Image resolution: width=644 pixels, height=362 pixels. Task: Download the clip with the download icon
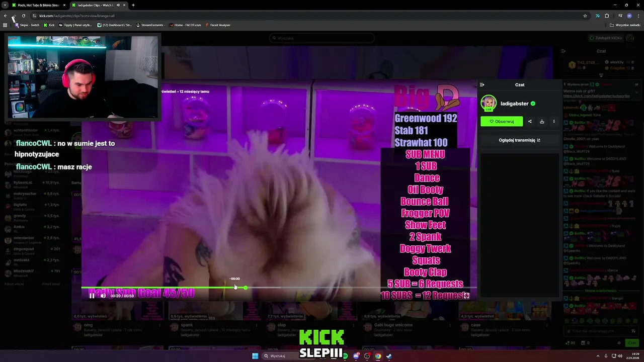[x=542, y=121]
